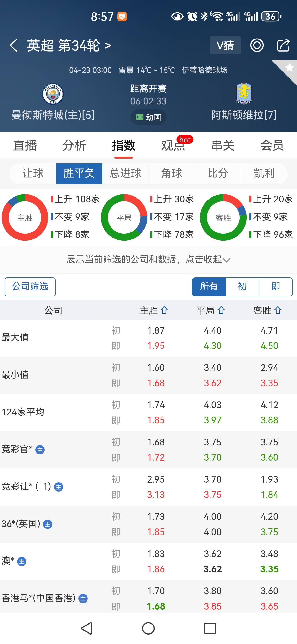Screen dimensions: 297x644
Task: Tap the blue 主 badge beside 香港马*
Action: tap(83, 599)
